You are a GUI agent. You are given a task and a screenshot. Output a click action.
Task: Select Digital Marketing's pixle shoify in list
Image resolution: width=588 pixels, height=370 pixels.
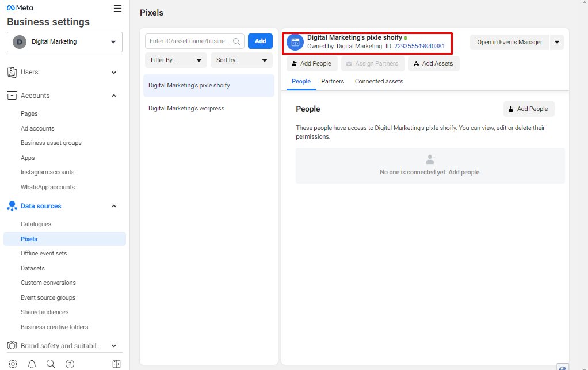209,86
